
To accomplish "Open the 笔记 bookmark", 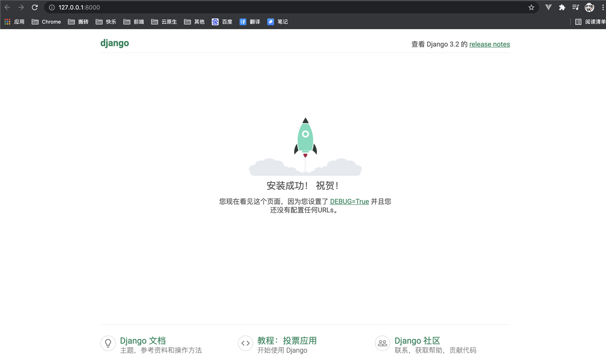I will [277, 22].
